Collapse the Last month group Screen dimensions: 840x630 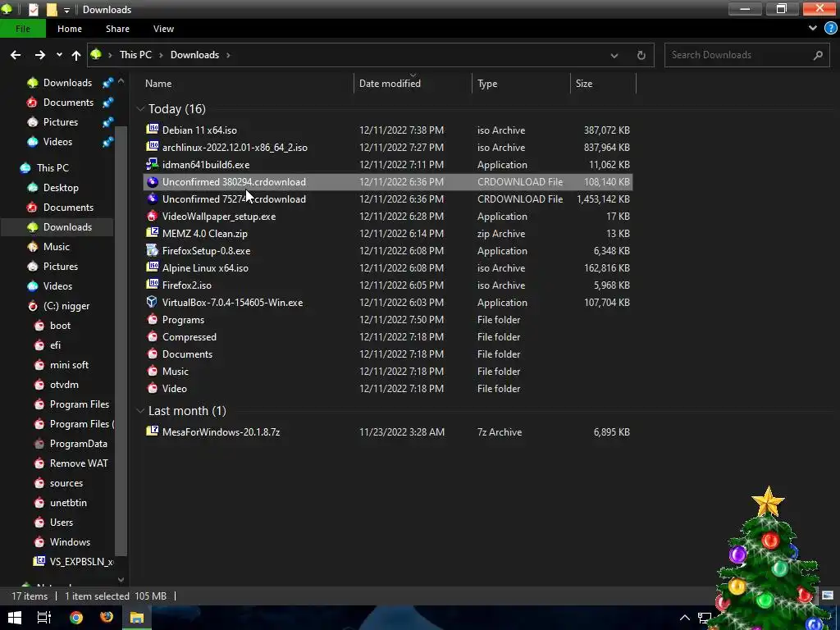pyautogui.click(x=140, y=410)
